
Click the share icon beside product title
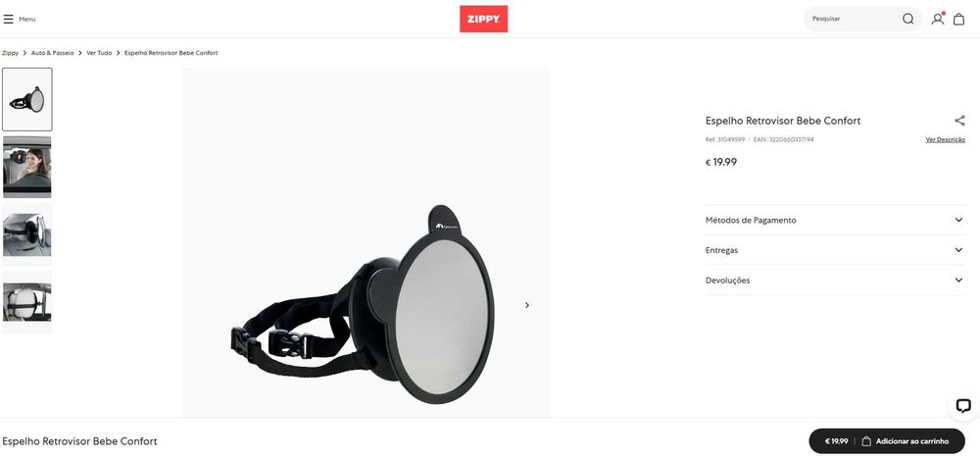[x=959, y=121]
